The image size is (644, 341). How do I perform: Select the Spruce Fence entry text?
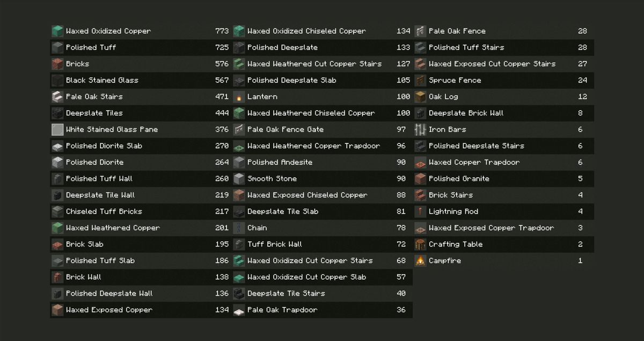tap(455, 81)
